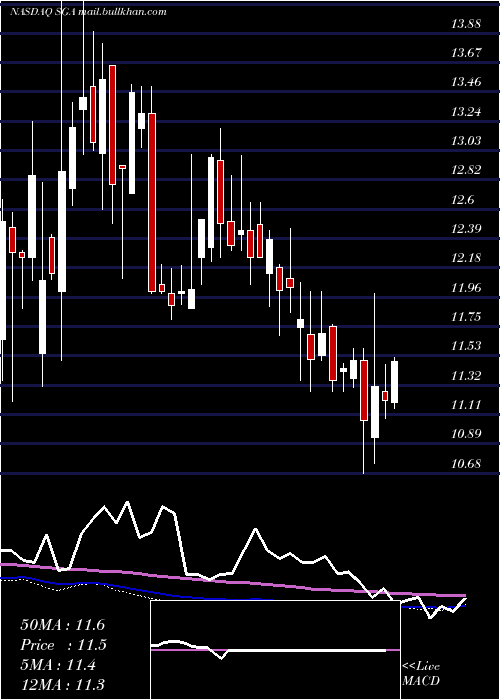The image size is (500, 700).
Task: Click the 12.6 price axis label
Action: point(462,200)
